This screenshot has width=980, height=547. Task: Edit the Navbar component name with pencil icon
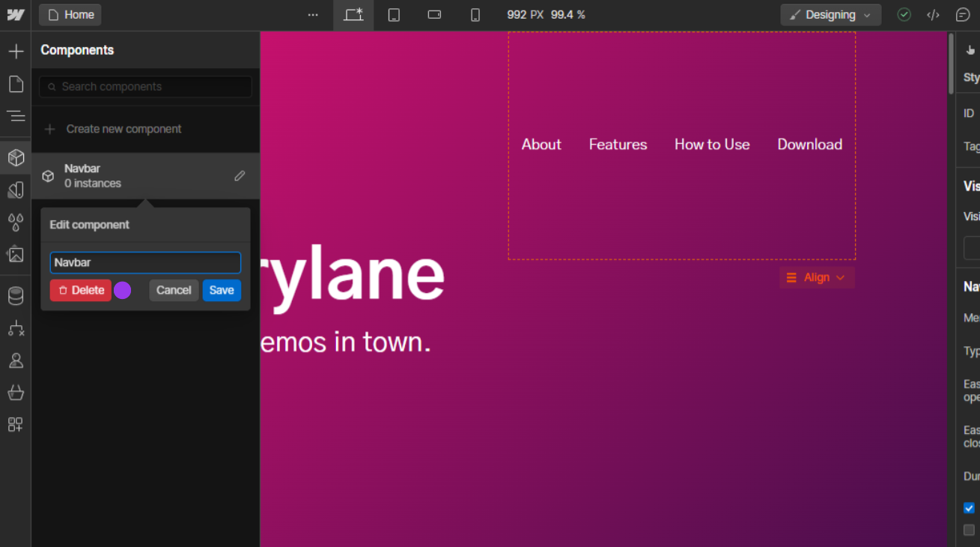pyautogui.click(x=240, y=175)
